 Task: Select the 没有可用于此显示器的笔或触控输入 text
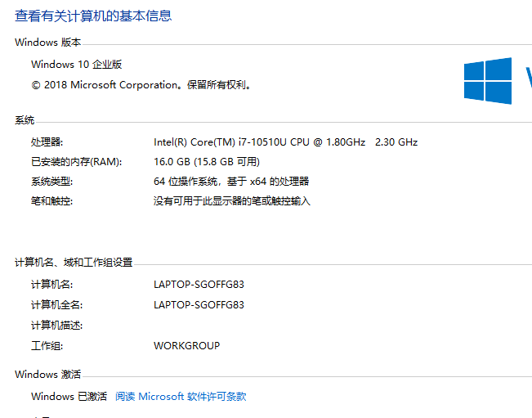click(x=232, y=201)
